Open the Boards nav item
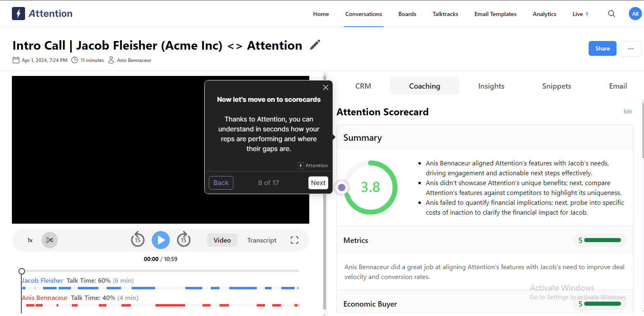 [407, 14]
